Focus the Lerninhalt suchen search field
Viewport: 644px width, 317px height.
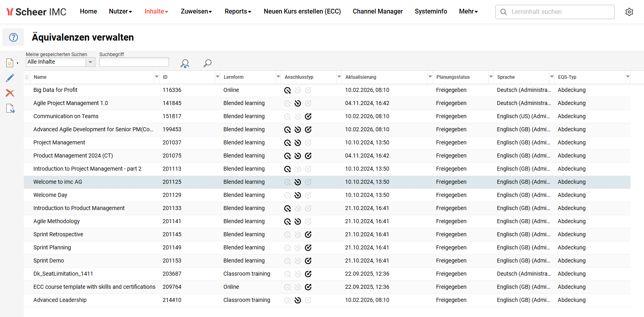click(555, 12)
